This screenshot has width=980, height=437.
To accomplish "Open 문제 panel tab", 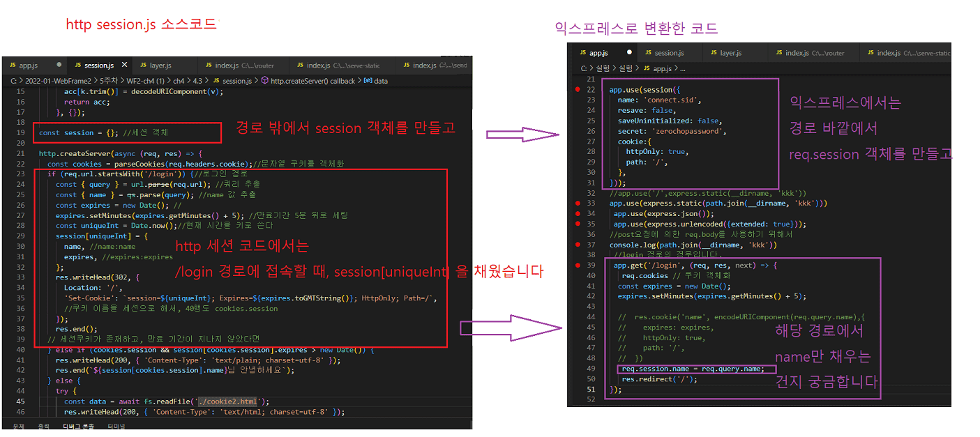I will 18,426.
